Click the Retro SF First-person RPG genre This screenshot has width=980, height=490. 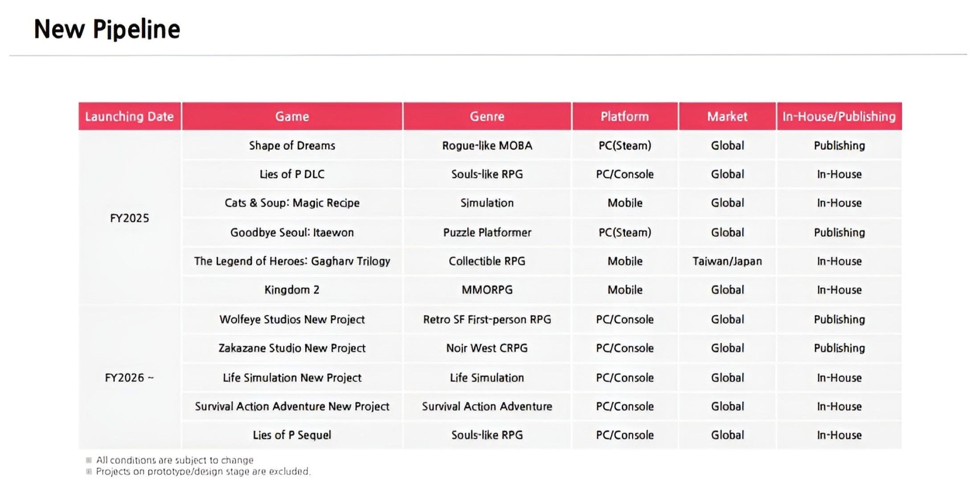pyautogui.click(x=487, y=319)
